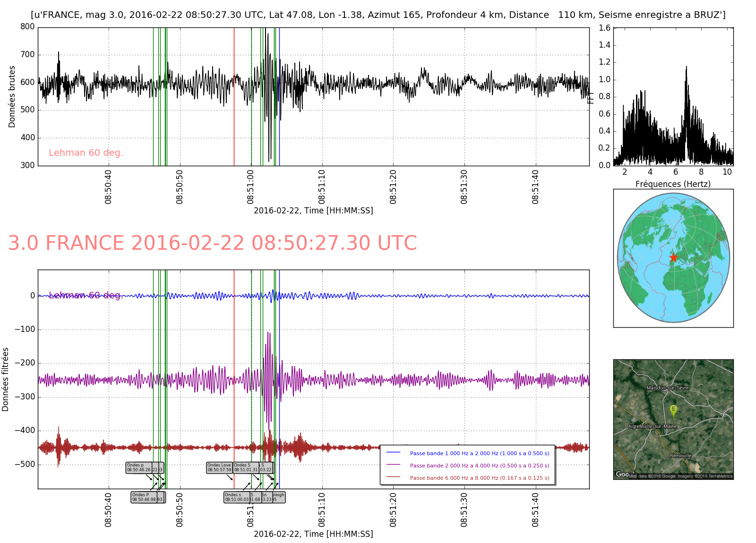
Task: Click the green E epicenter map pin
Action: coord(673,410)
